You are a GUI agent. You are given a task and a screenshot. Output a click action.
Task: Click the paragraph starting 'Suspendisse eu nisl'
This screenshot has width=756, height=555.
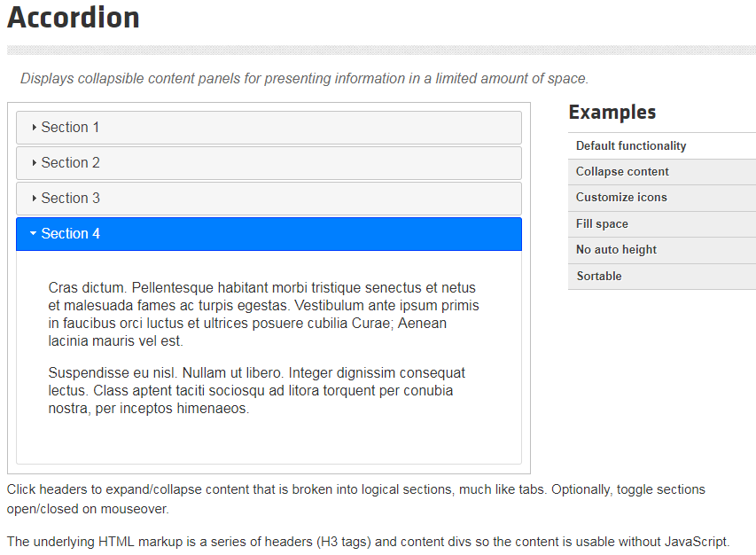(x=257, y=391)
